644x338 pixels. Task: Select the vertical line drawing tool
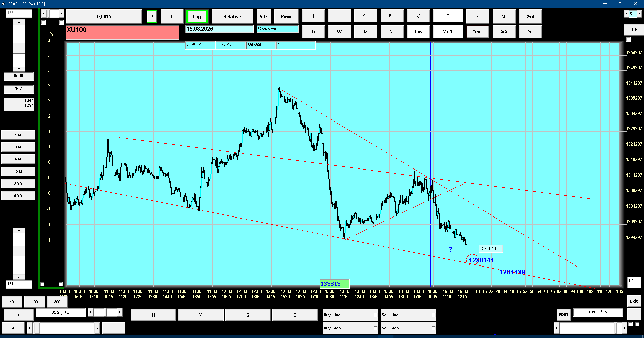click(313, 16)
